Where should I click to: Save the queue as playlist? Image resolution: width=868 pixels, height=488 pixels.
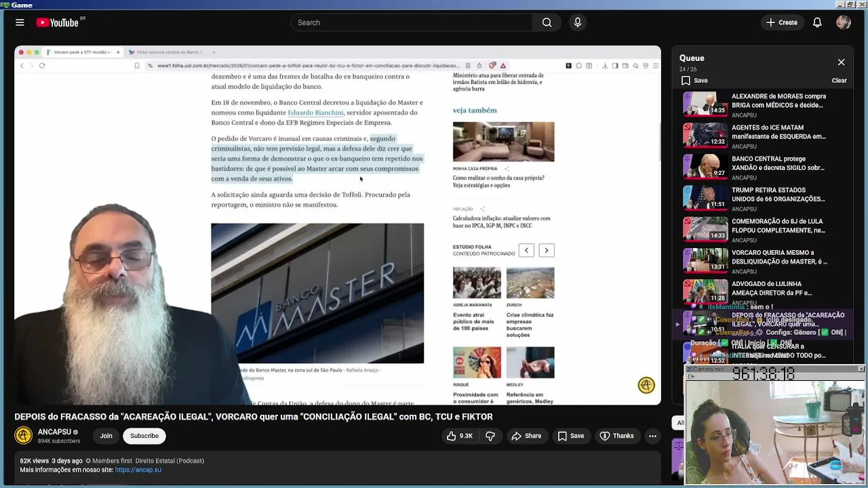pos(694,81)
